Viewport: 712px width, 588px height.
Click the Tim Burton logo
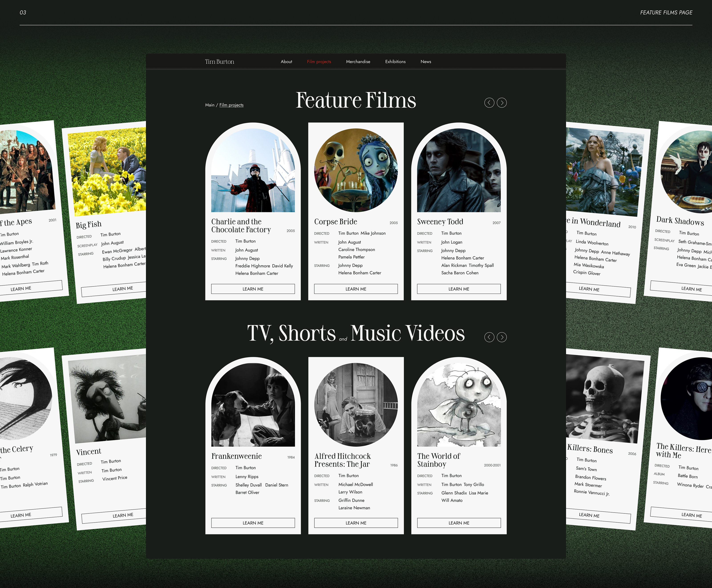pyautogui.click(x=219, y=62)
